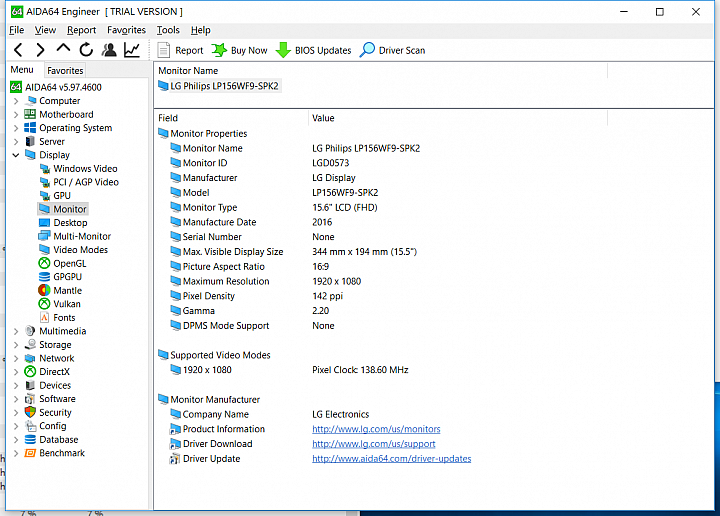Collapse the Display node
Viewport: 720px width, 516px height.
[16, 155]
